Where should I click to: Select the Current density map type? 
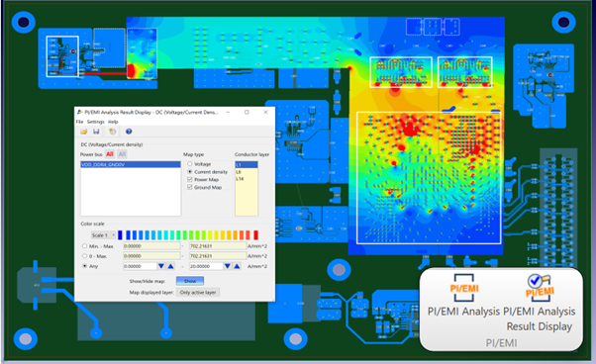(190, 171)
